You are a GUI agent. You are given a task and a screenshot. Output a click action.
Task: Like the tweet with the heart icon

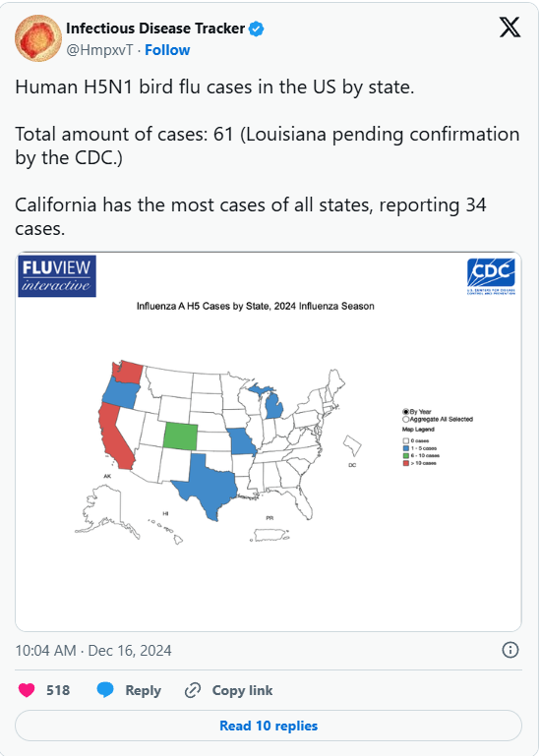tap(27, 690)
